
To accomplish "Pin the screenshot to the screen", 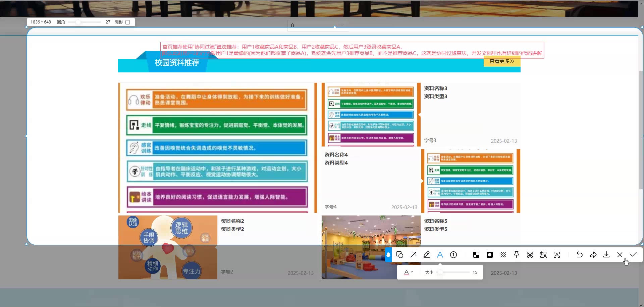I will click(517, 255).
